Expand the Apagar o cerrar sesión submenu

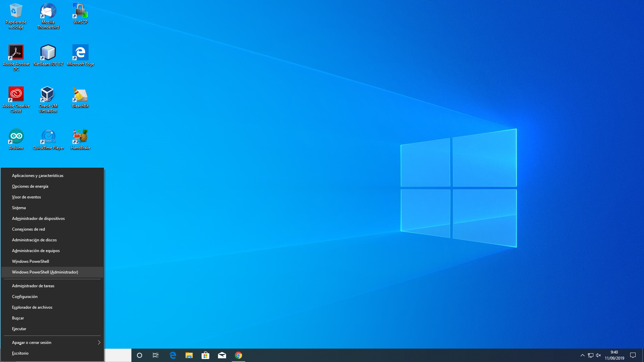click(52, 342)
